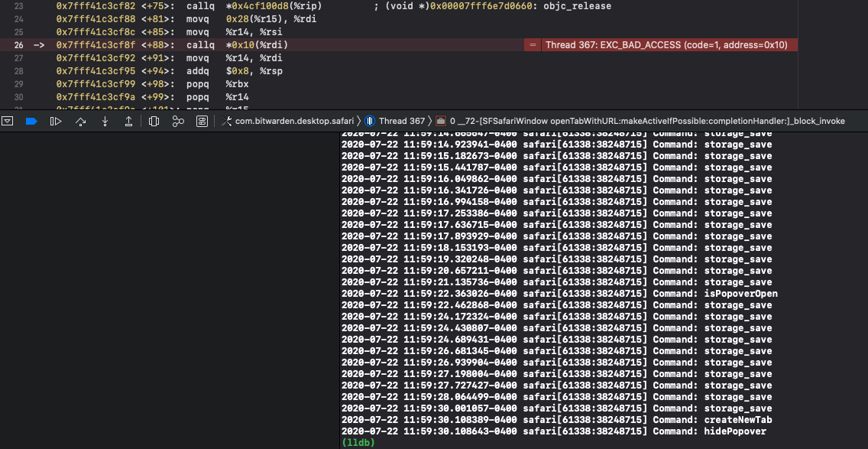Image resolution: width=868 pixels, height=449 pixels.
Task: Click the log entry timestamped 11:59:20.657211
Action: coord(557,271)
